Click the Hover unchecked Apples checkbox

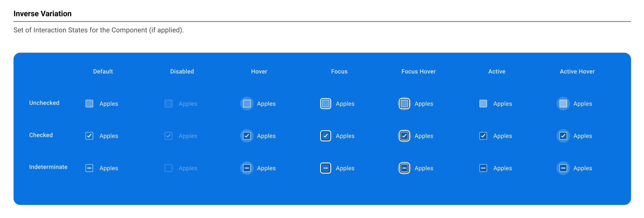point(247,104)
